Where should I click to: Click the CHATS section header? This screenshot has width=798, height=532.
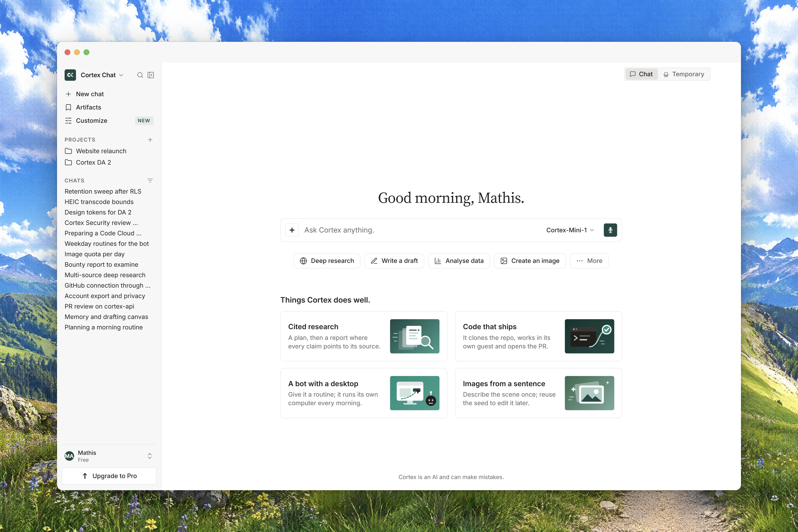[75, 180]
